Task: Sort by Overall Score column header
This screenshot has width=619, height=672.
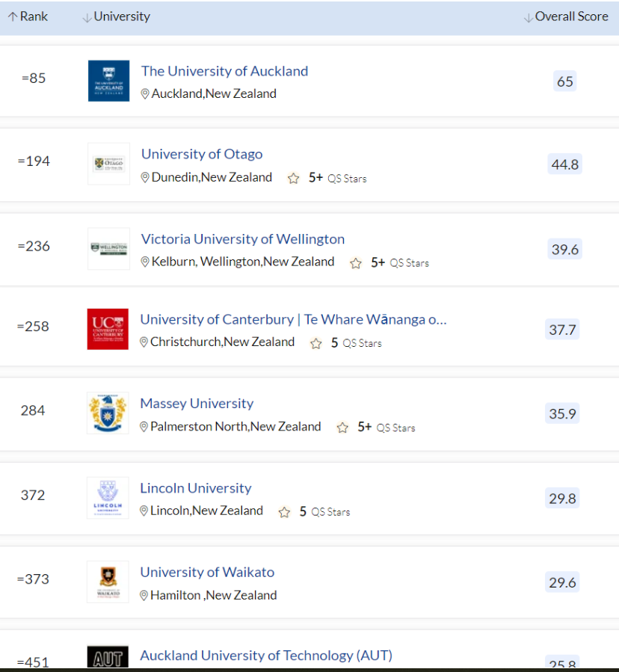Action: click(x=566, y=16)
